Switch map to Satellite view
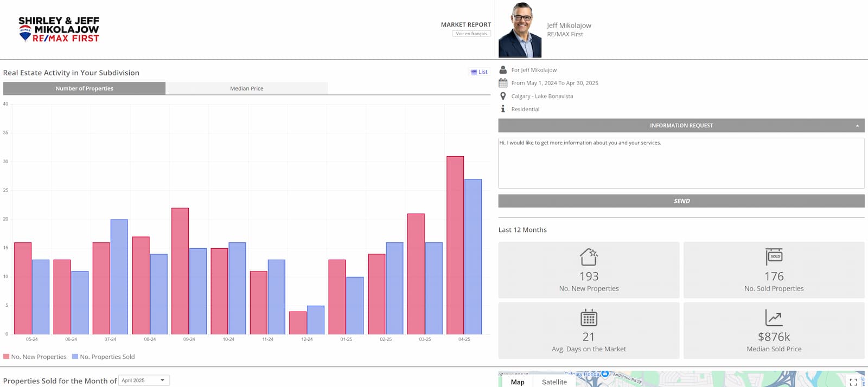This screenshot has width=868, height=387. pos(554,382)
